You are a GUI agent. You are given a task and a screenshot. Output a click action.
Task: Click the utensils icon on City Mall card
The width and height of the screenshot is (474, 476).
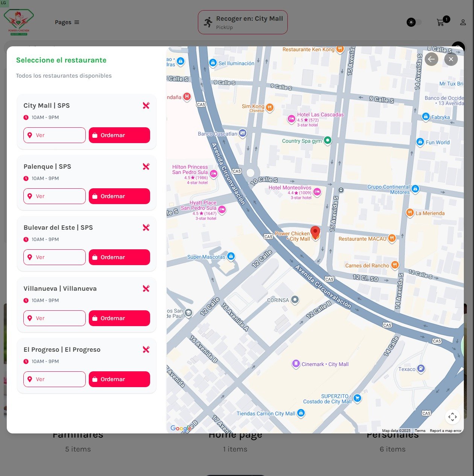coord(146,105)
